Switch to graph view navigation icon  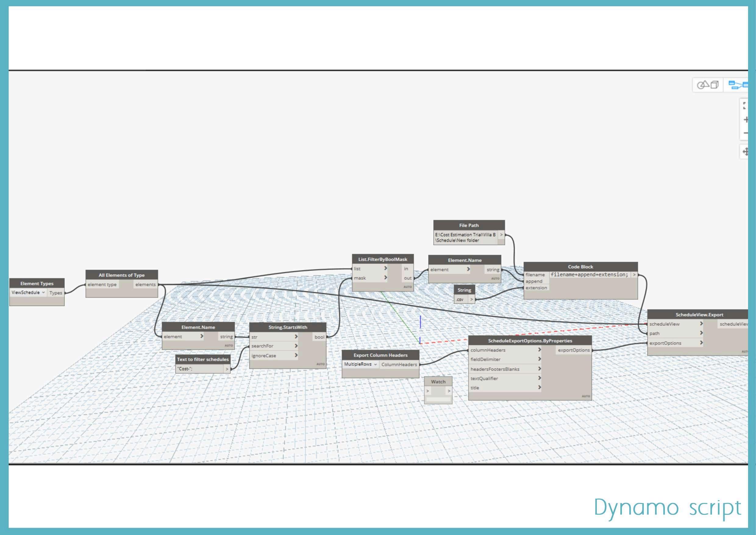point(738,85)
